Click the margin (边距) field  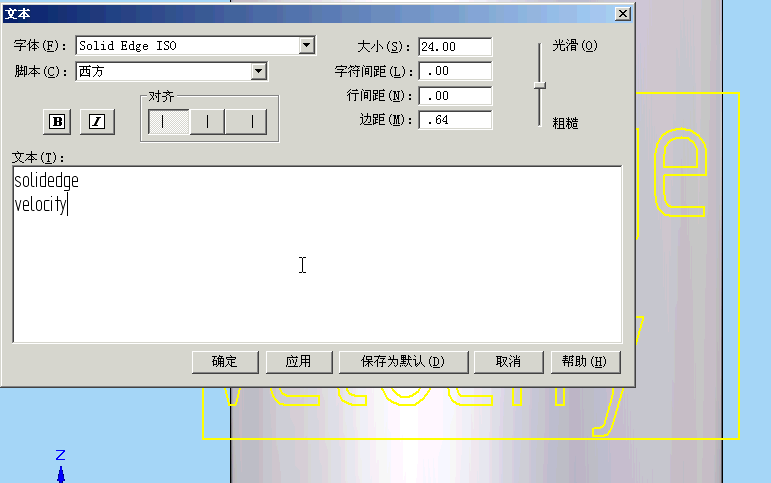(455, 120)
